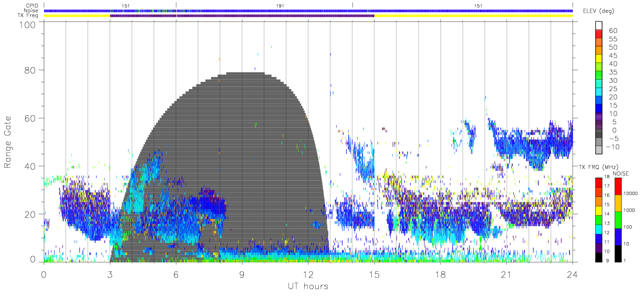
Task: Click the NOISE legend title
Action: [620, 173]
